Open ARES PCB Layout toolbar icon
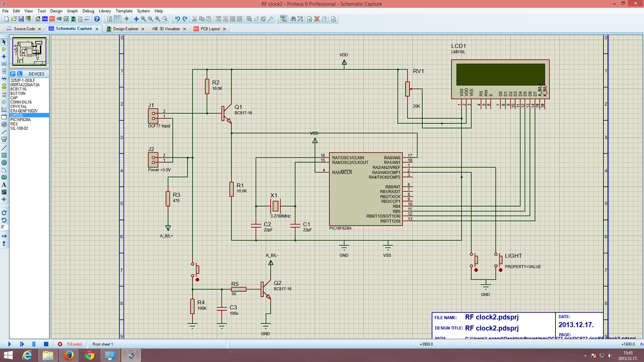Screen dimensions: 644x362 coord(52,19)
